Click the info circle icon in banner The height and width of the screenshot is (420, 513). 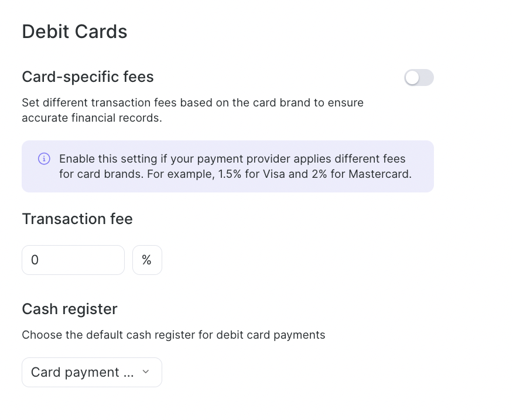(44, 159)
